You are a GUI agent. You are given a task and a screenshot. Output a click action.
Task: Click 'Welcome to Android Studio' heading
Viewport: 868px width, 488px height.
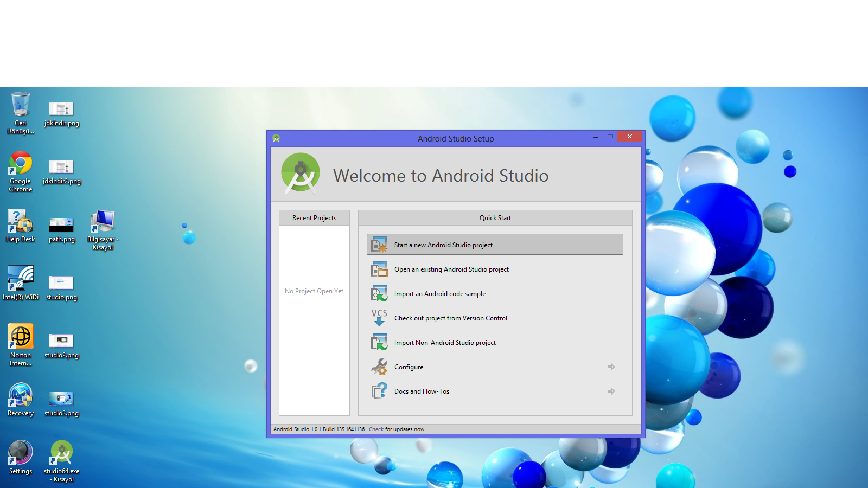tap(441, 176)
